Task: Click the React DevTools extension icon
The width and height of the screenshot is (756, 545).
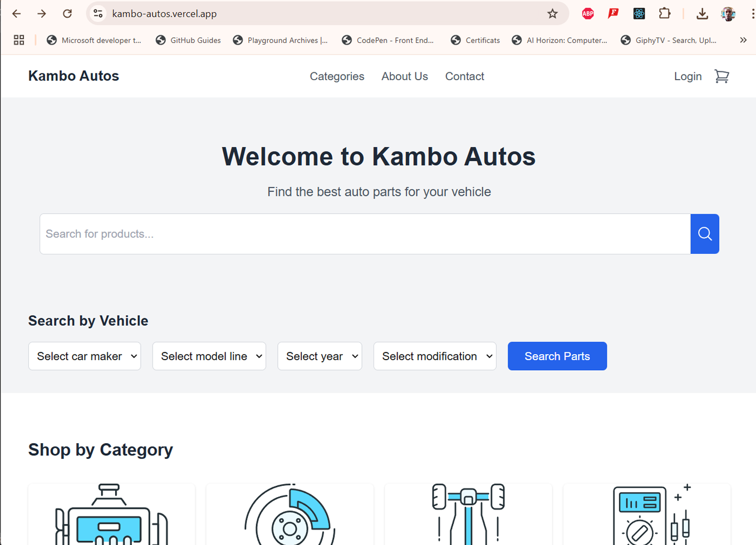Action: tap(639, 13)
